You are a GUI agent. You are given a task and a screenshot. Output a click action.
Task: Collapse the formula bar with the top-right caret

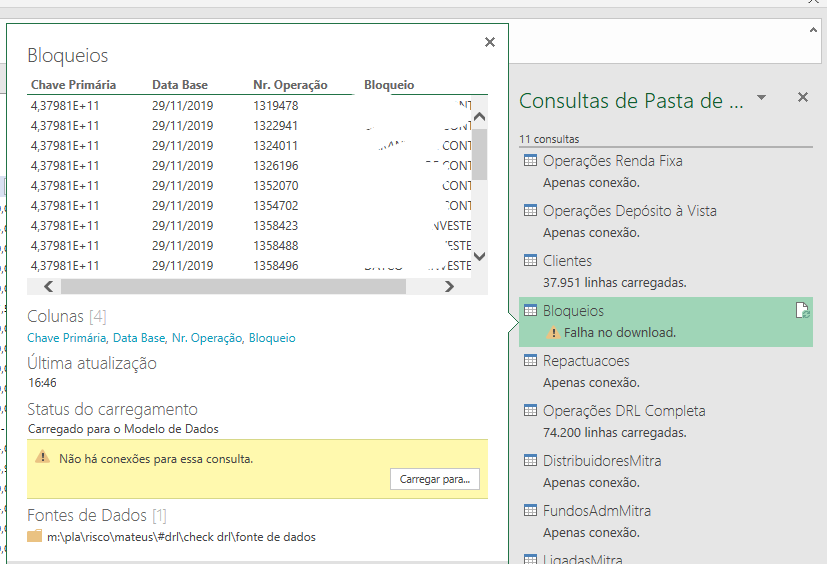click(x=813, y=30)
